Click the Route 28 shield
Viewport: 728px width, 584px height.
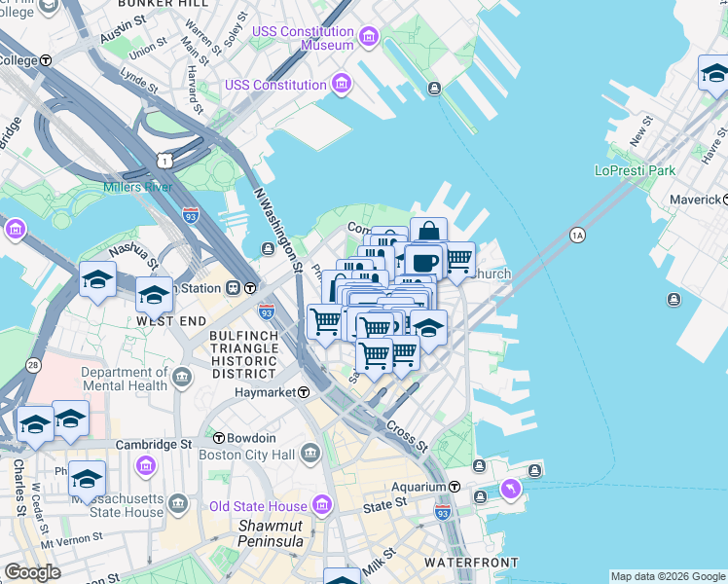(x=33, y=365)
